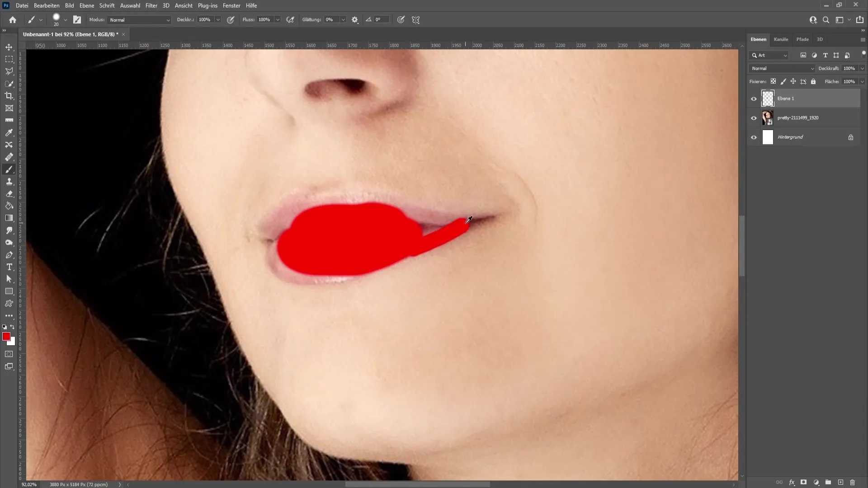Click the red foreground color swatch
868x488 pixels.
7,338
